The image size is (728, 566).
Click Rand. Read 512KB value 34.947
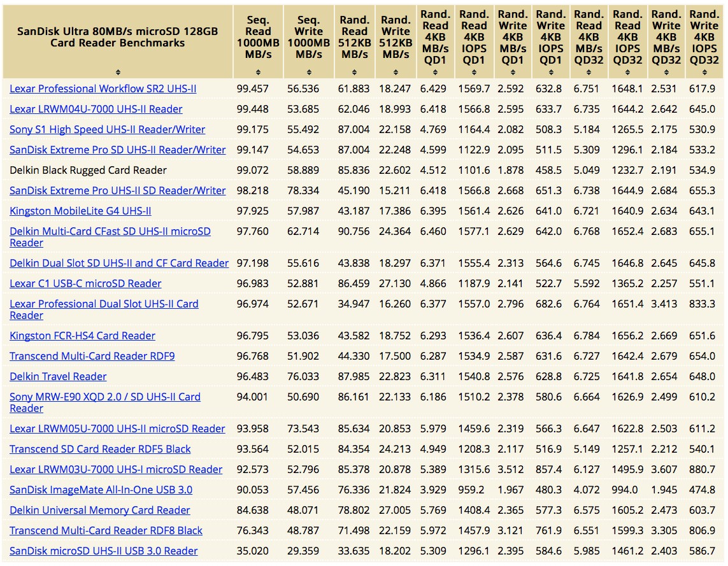(353, 304)
